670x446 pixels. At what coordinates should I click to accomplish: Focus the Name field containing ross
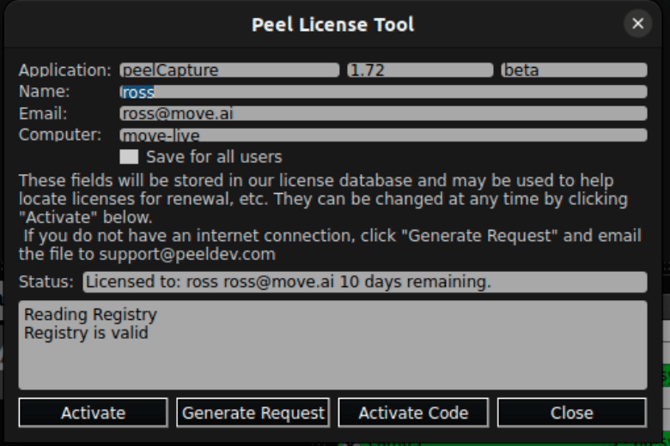(x=383, y=92)
